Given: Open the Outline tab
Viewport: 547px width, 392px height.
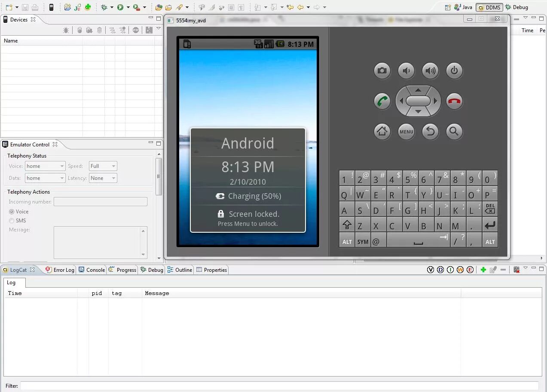Looking at the screenshot, I should coord(180,270).
